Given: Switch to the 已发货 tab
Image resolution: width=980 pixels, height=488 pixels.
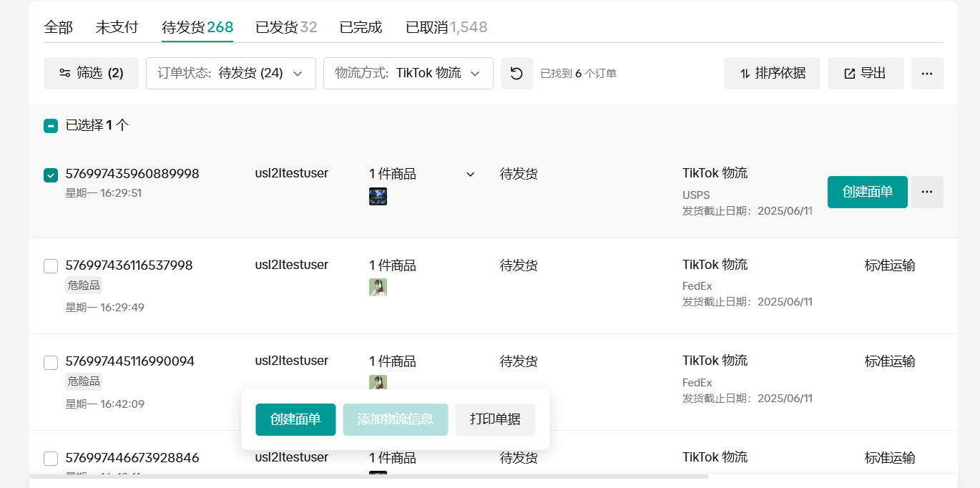Looking at the screenshot, I should click(x=286, y=27).
